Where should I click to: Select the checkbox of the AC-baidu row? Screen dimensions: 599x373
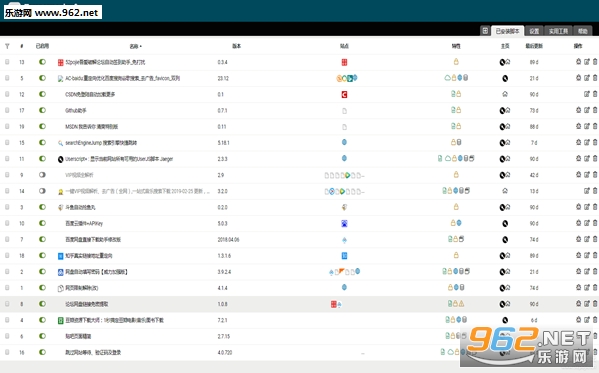[x=7, y=78]
